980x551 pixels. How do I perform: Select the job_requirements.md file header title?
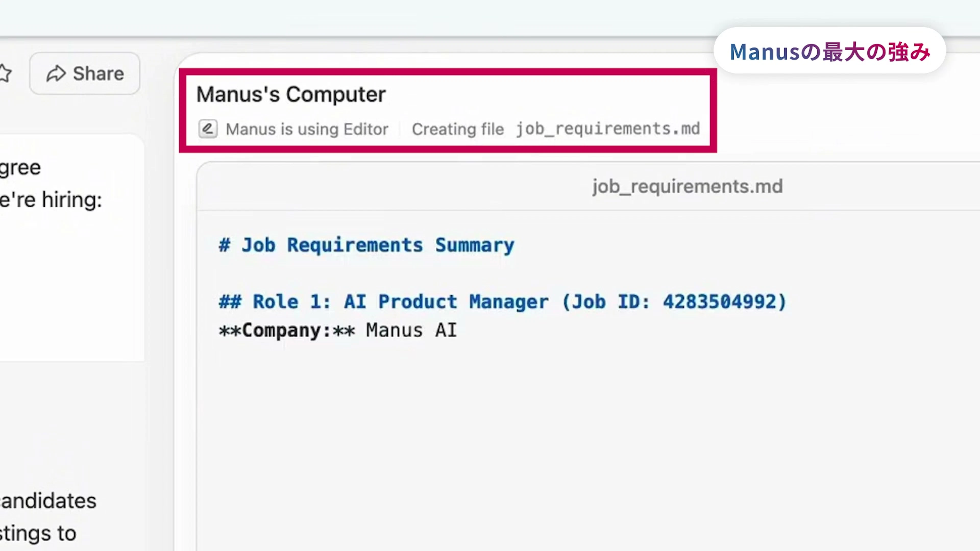(687, 186)
